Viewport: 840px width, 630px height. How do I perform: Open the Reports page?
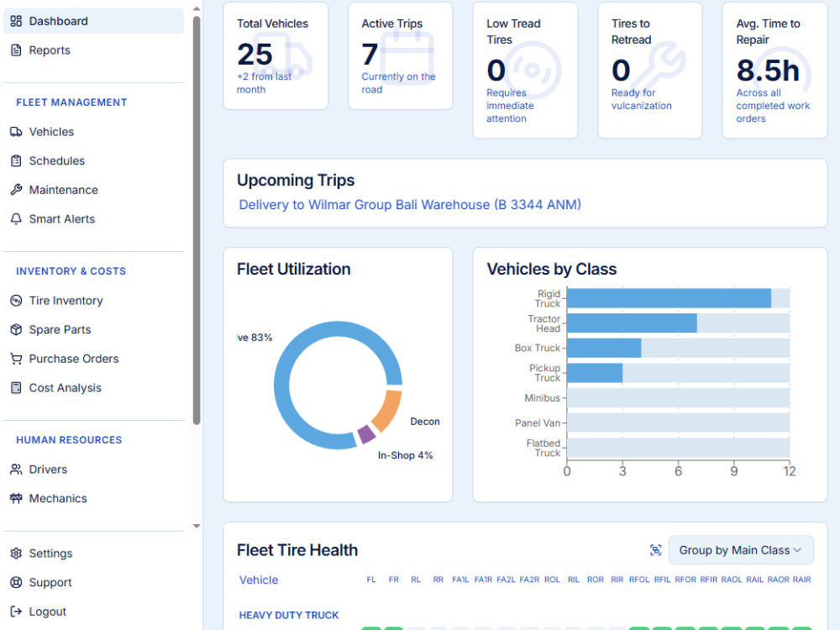[93, 50]
